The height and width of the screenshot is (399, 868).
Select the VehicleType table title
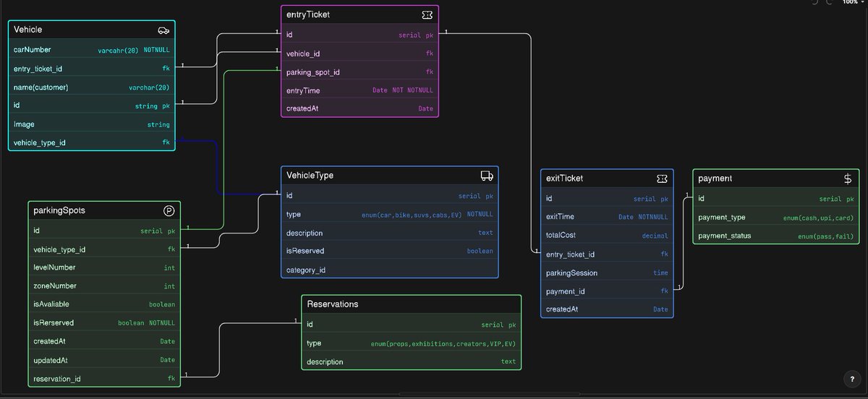310,176
